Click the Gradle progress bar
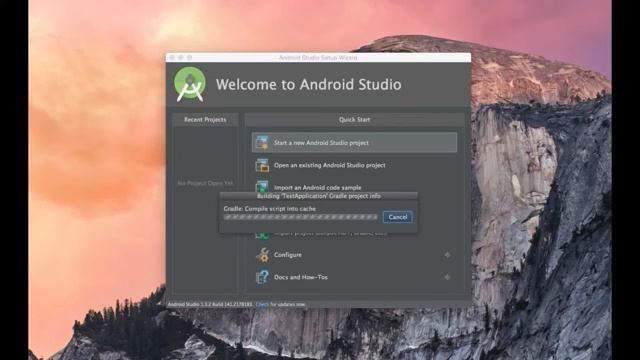The image size is (640, 360). click(x=301, y=217)
